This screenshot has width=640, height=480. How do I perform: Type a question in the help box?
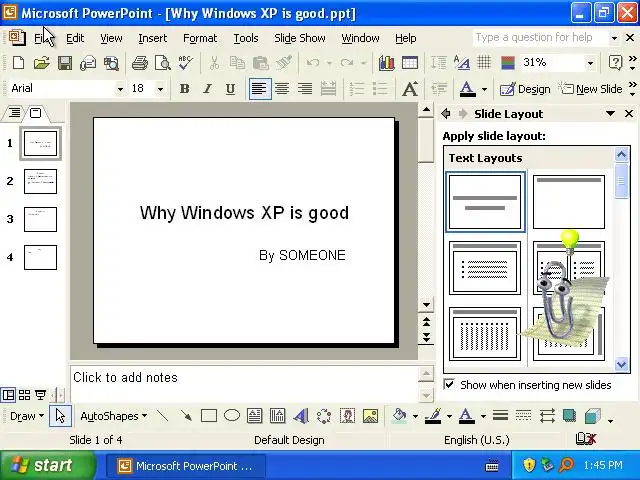(540, 38)
